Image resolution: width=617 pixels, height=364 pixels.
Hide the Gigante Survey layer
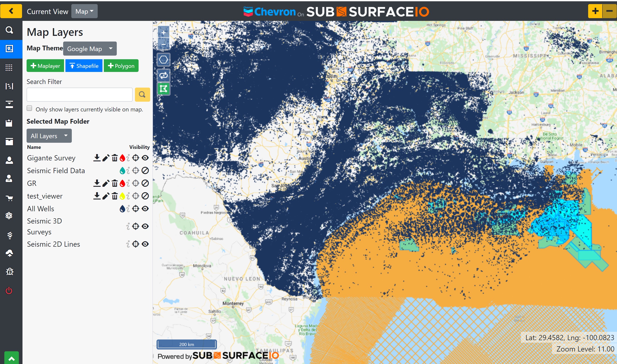(145, 158)
